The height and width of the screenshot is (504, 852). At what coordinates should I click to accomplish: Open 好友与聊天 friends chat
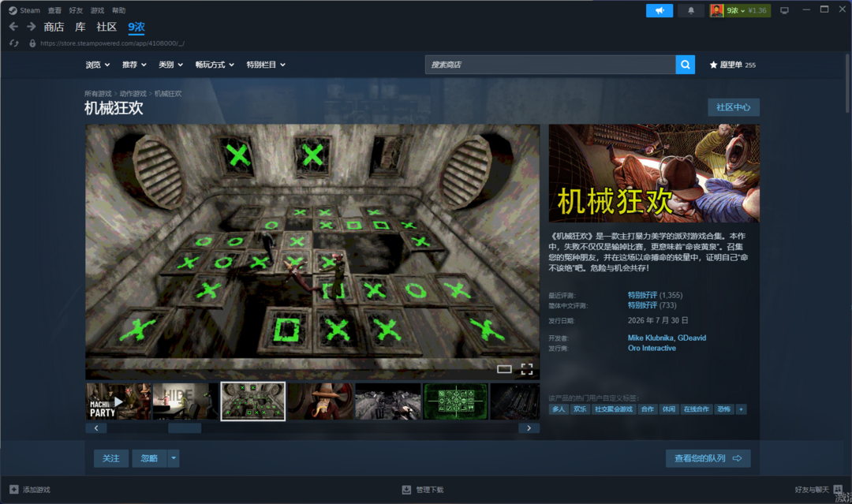[x=818, y=489]
